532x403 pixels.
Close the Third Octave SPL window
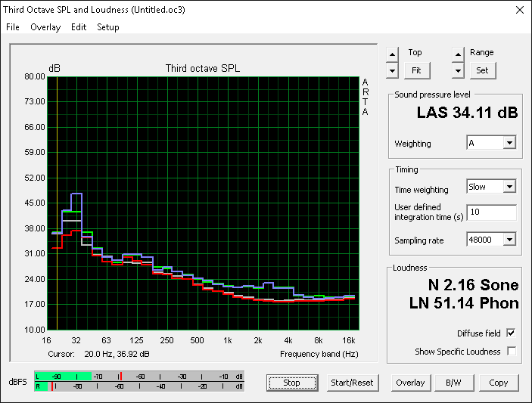coord(519,10)
